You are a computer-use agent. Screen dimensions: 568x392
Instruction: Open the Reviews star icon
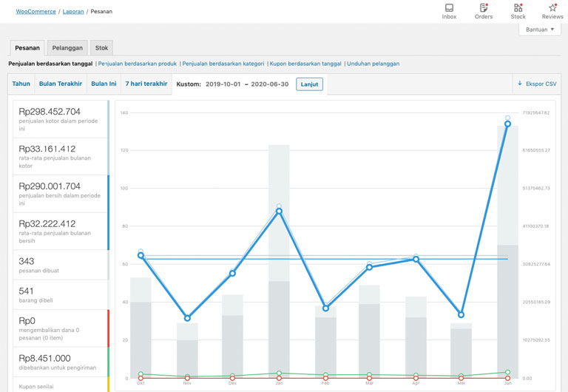(x=552, y=11)
